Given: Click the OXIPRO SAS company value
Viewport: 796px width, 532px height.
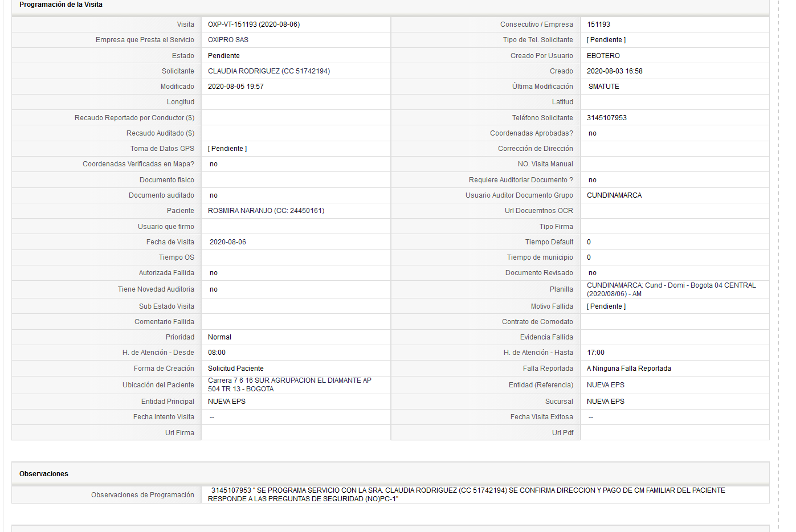Looking at the screenshot, I should (228, 40).
